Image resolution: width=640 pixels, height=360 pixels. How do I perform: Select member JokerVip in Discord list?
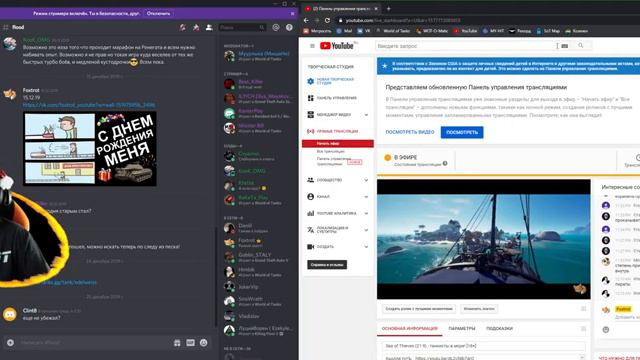[x=258, y=287]
